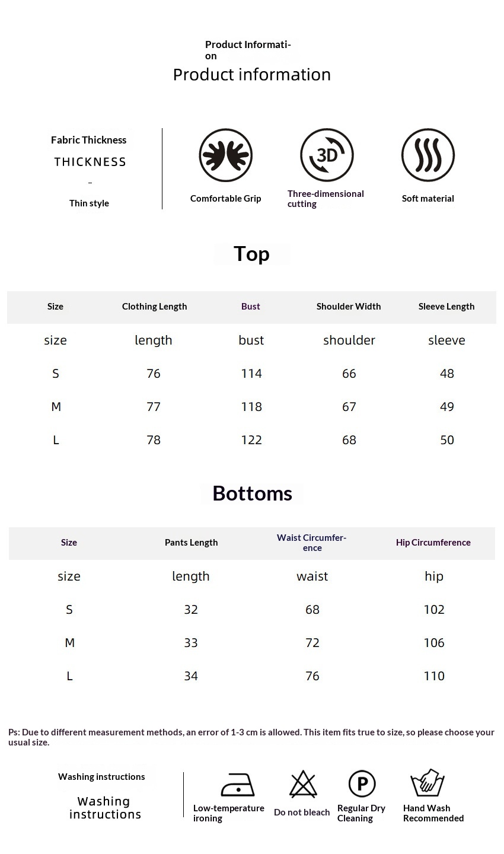Click the Thin style thickness label
This screenshot has width=504, height=854.
coord(89,203)
